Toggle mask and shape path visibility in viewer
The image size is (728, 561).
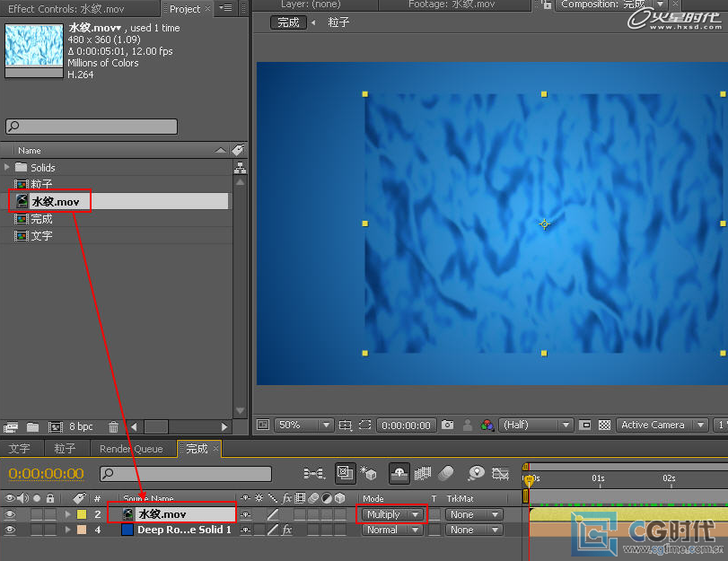coord(365,425)
